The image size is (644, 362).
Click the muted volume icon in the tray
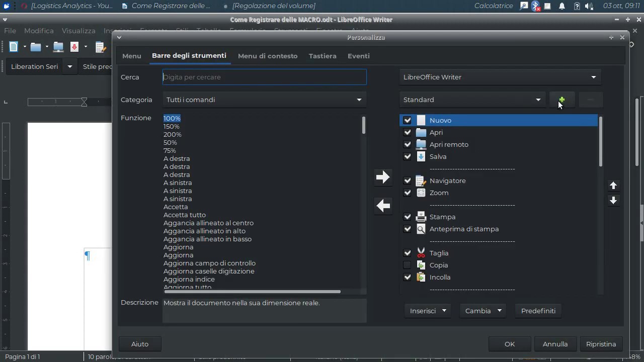coord(589,6)
